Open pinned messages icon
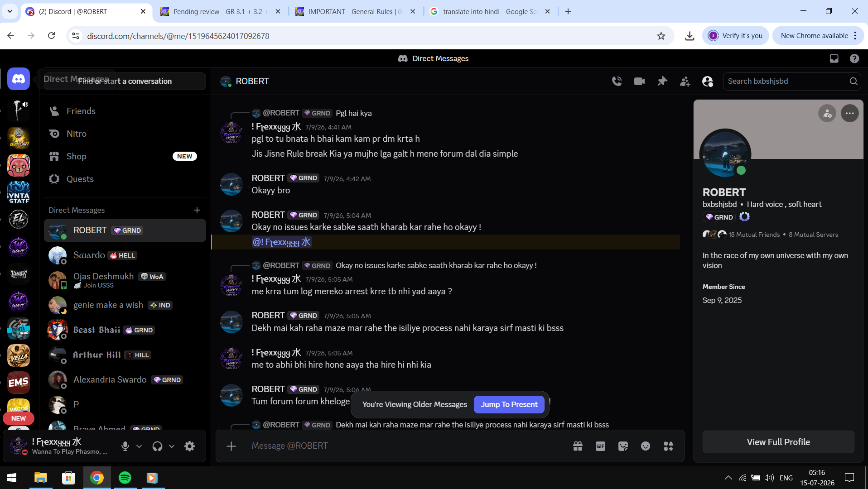This screenshot has width=868, height=489. pyautogui.click(x=662, y=81)
